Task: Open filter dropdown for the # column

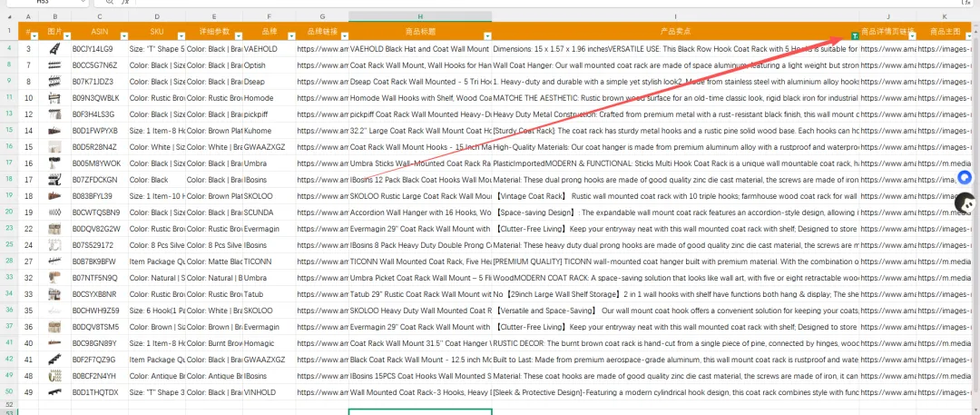Action: pyautogui.click(x=34, y=36)
